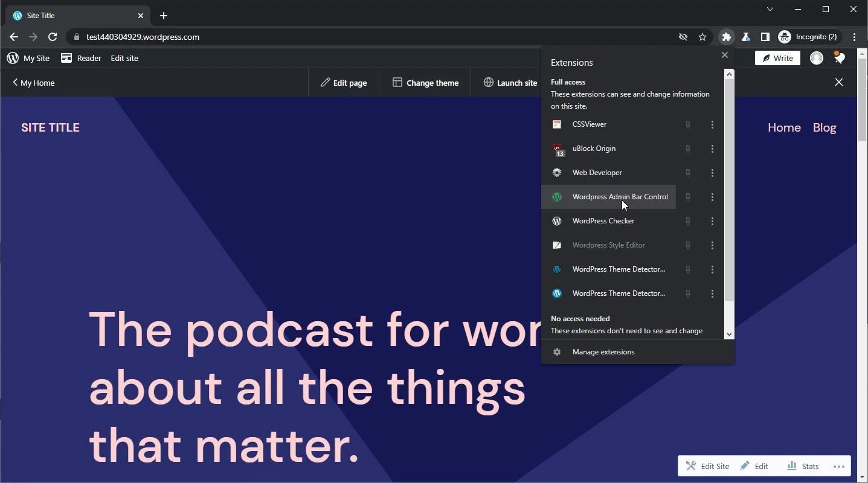Open the Home navigation link
Viewport: 868px width, 483px height.
pyautogui.click(x=784, y=127)
